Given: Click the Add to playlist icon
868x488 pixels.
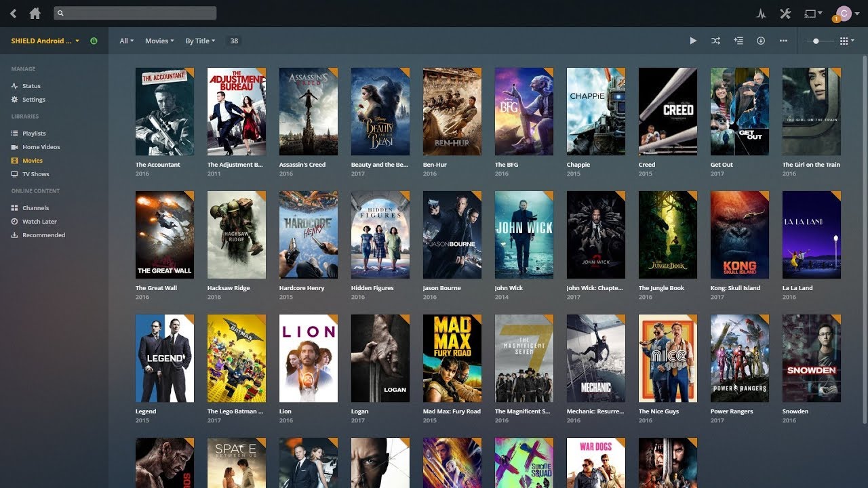Looking at the screenshot, I should [x=738, y=41].
